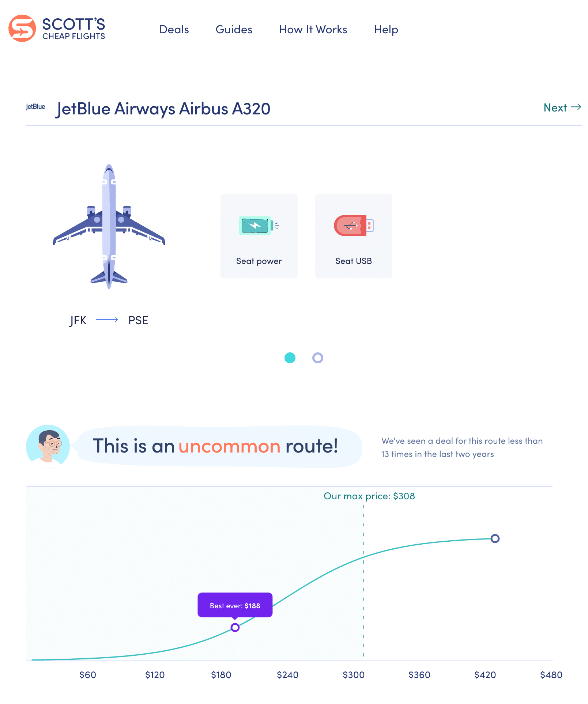The image size is (588, 704).
Task: Click the purple best-price marker on curve
Action: pyautogui.click(x=235, y=628)
